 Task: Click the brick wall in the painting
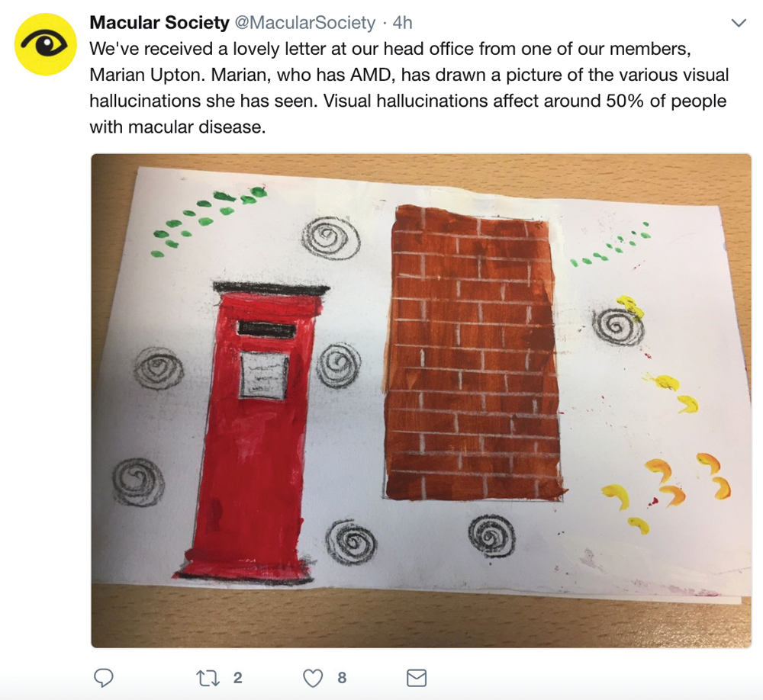(474, 354)
